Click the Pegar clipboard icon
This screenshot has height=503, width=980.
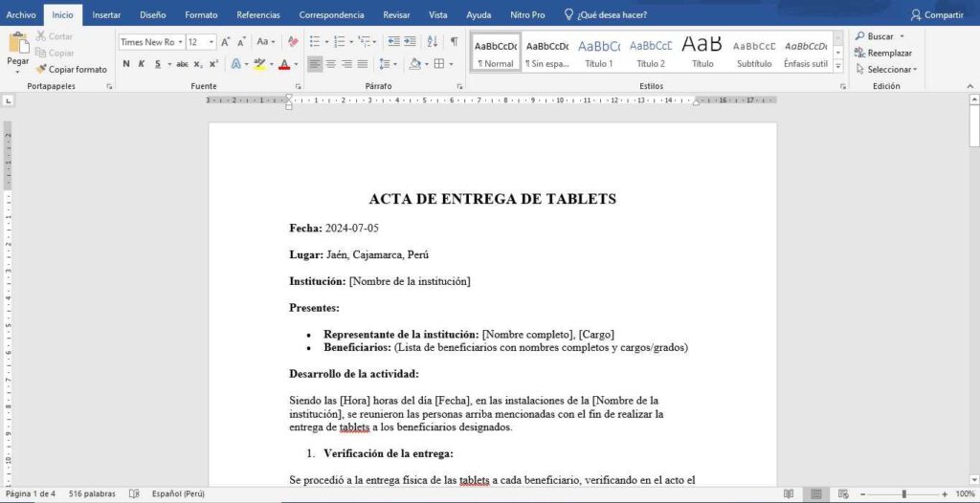point(19,42)
